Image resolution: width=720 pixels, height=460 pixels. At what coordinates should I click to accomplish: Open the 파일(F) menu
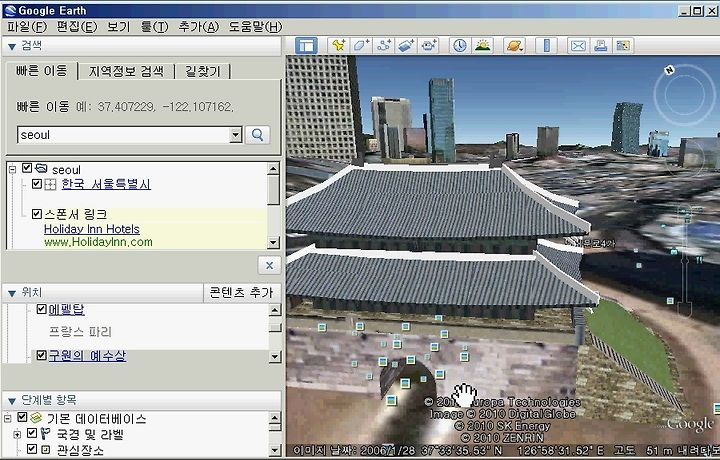pos(27,27)
